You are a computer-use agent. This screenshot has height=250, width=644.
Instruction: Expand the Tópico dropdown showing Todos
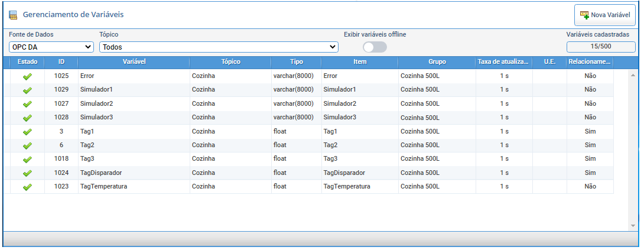(219, 47)
